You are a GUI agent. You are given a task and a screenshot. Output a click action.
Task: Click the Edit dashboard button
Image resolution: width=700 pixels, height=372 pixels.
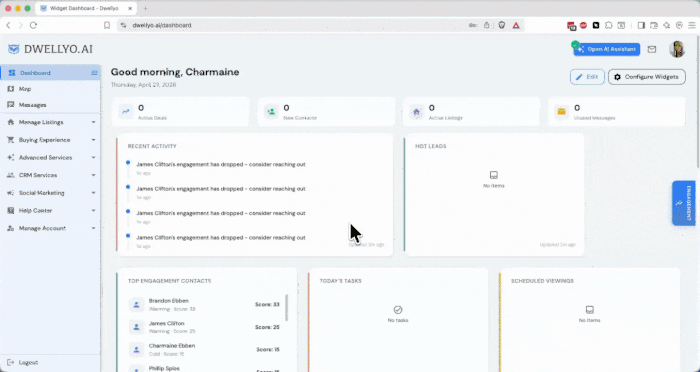[587, 77]
